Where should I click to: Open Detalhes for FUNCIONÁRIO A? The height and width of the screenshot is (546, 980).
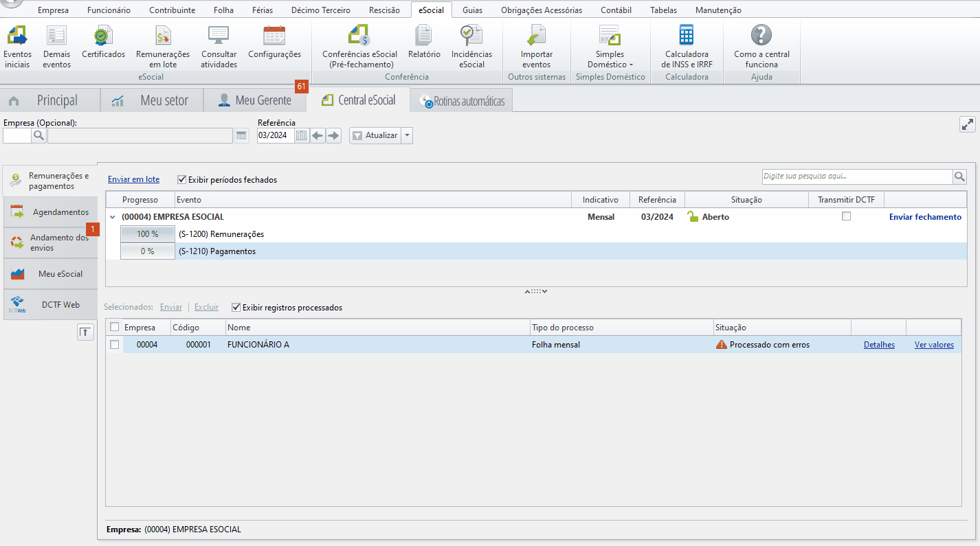(879, 345)
